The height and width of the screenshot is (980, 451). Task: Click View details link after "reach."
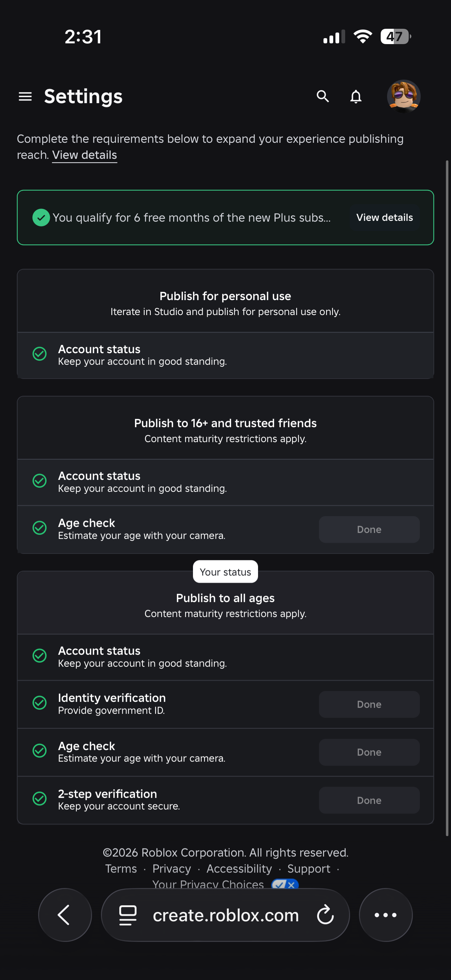(x=85, y=155)
